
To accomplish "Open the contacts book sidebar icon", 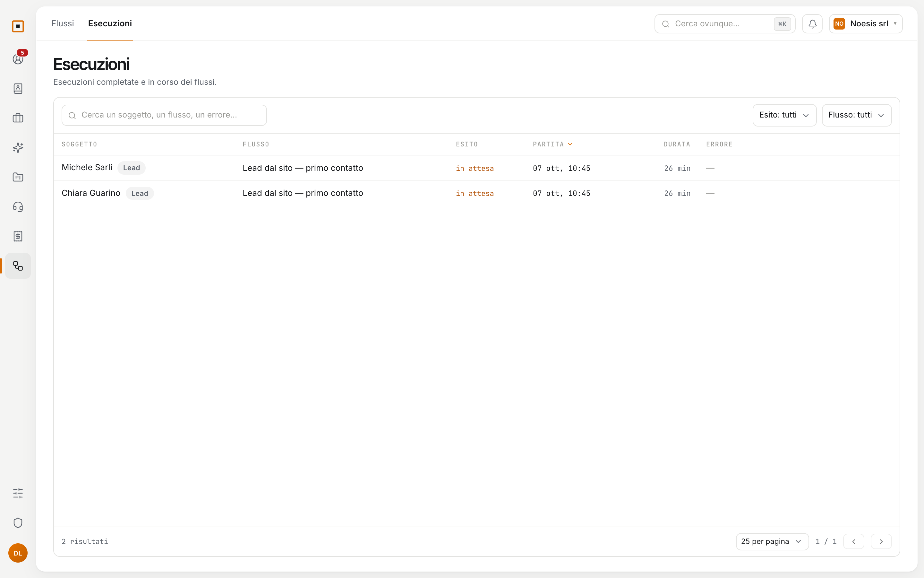I will (18, 88).
